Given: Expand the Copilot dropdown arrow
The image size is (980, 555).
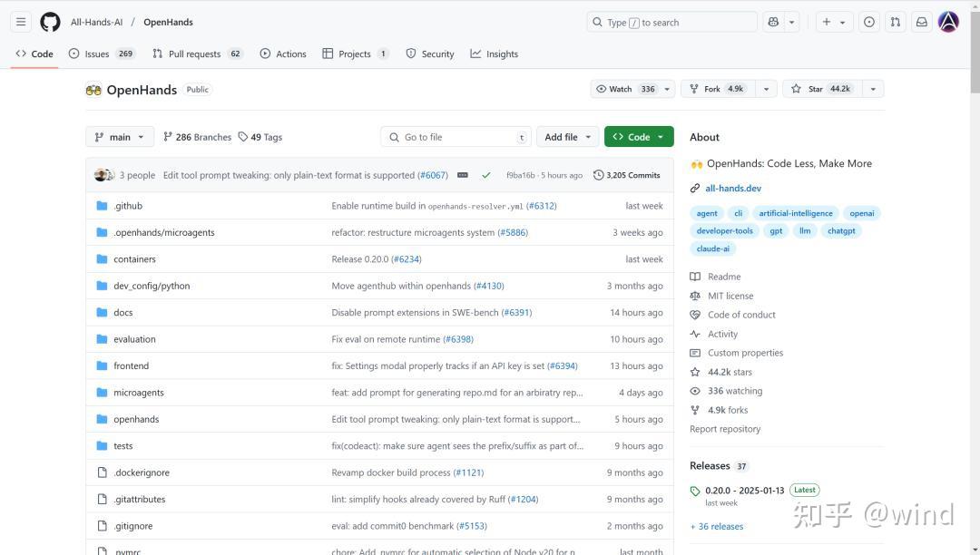Looking at the screenshot, I should (x=791, y=22).
